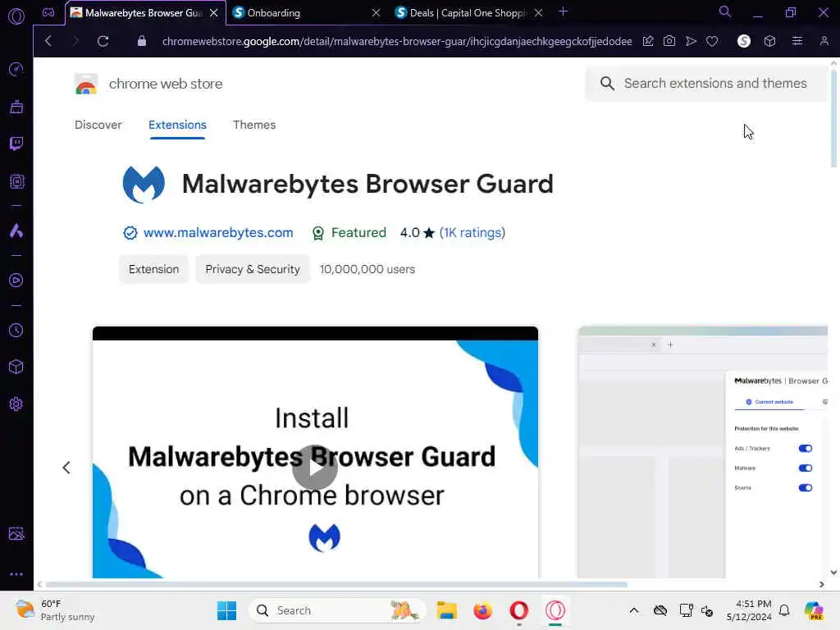
Task: Open the three-dot sidebar setup menu
Action: 16,573
